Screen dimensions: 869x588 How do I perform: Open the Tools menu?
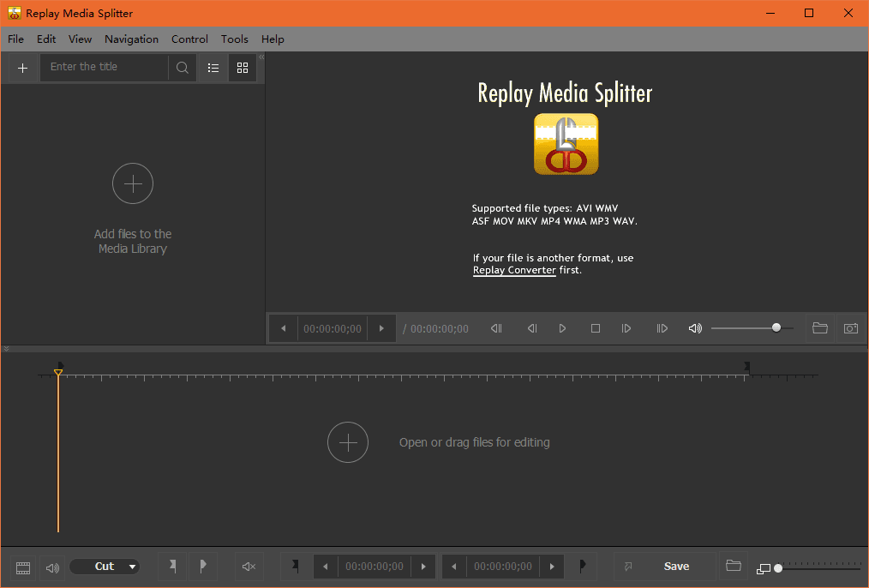pyautogui.click(x=234, y=39)
